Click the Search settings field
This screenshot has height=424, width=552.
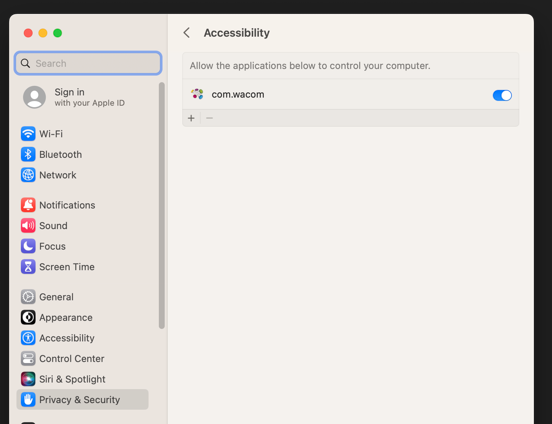tap(88, 63)
